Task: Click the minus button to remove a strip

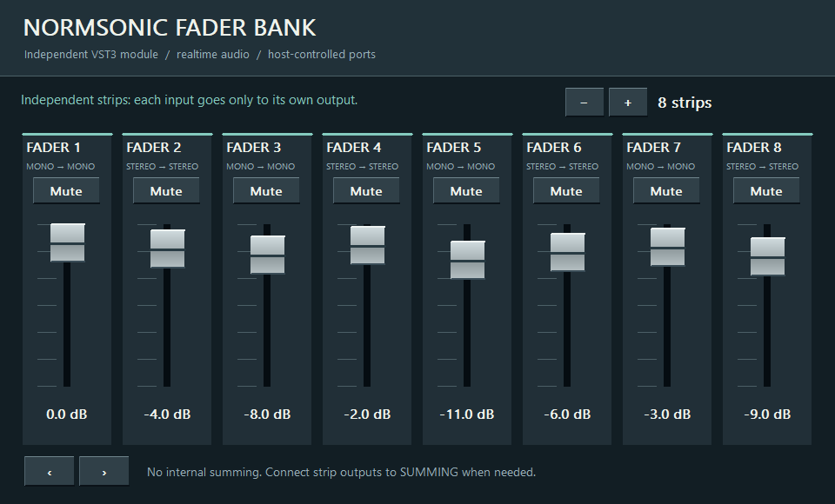Action: pos(584,103)
